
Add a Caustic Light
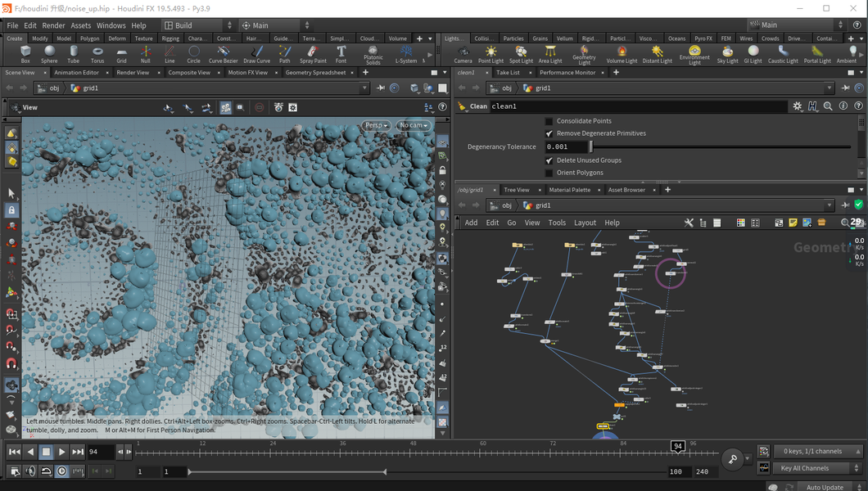(783, 54)
